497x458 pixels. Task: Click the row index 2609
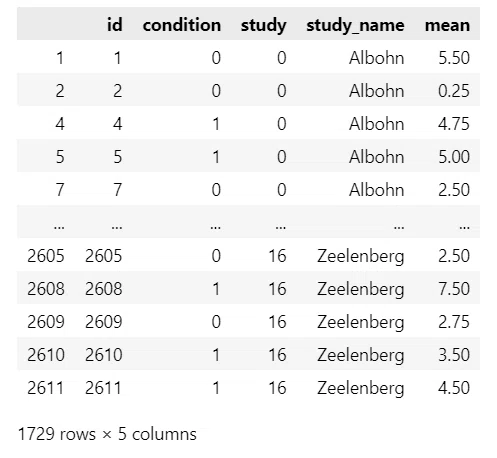(x=46, y=322)
